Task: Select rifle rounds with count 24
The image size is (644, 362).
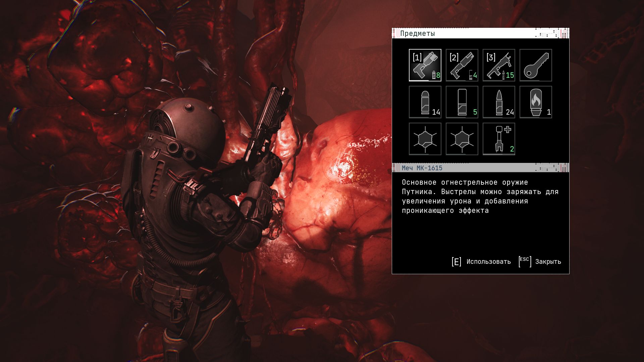Action: pos(498,102)
